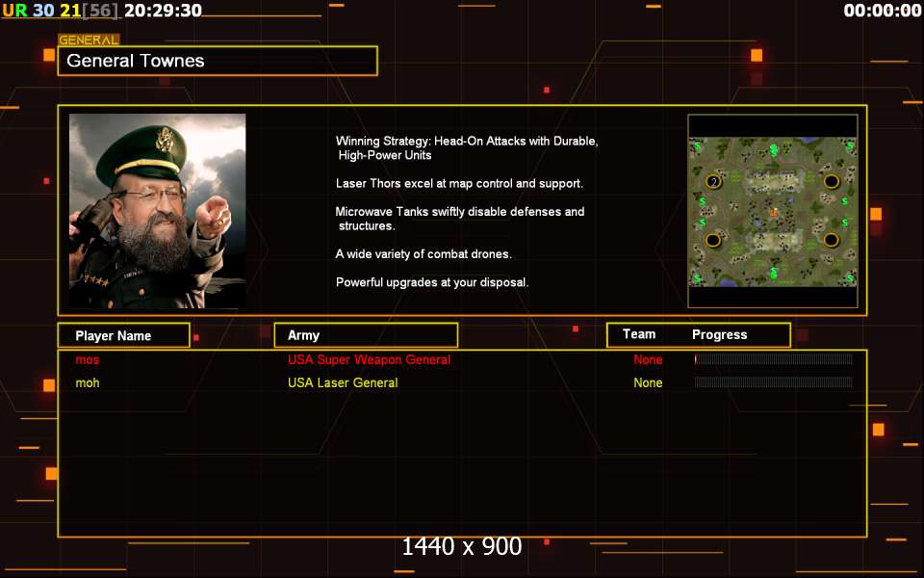Click USA Laser General army text
The width and height of the screenshot is (924, 578).
(343, 382)
